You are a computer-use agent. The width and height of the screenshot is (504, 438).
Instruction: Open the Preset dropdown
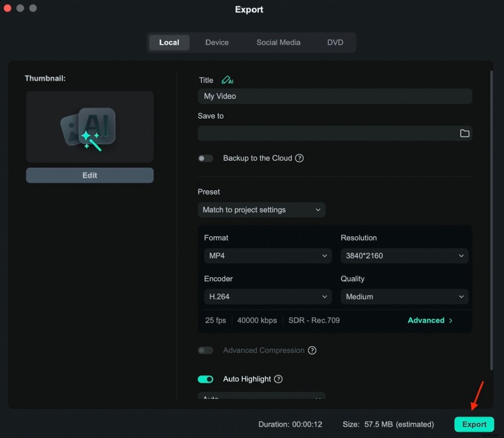[261, 210]
